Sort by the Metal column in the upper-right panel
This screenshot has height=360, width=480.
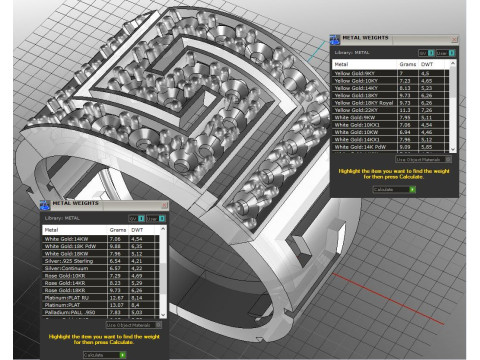pyautogui.click(x=364, y=64)
